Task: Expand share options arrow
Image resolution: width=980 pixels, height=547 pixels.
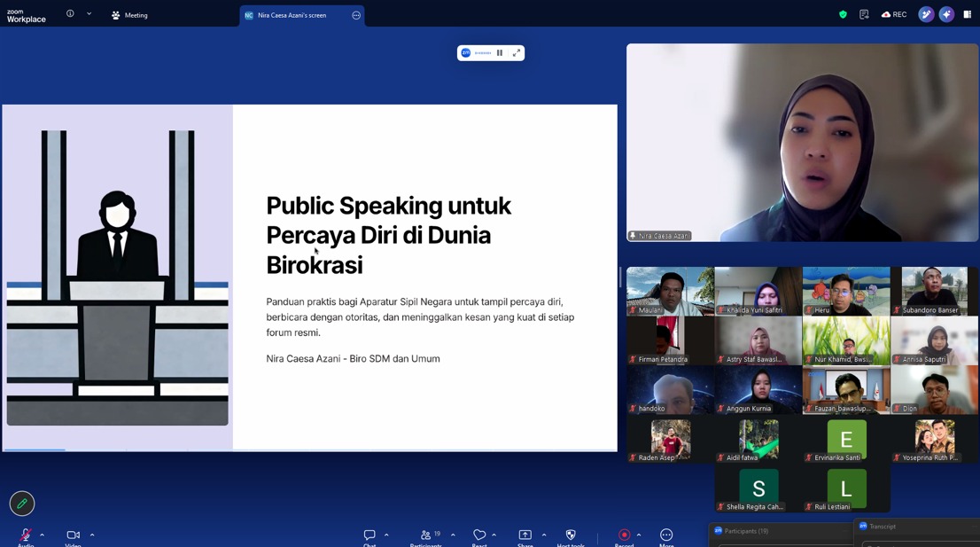Action: click(x=544, y=535)
